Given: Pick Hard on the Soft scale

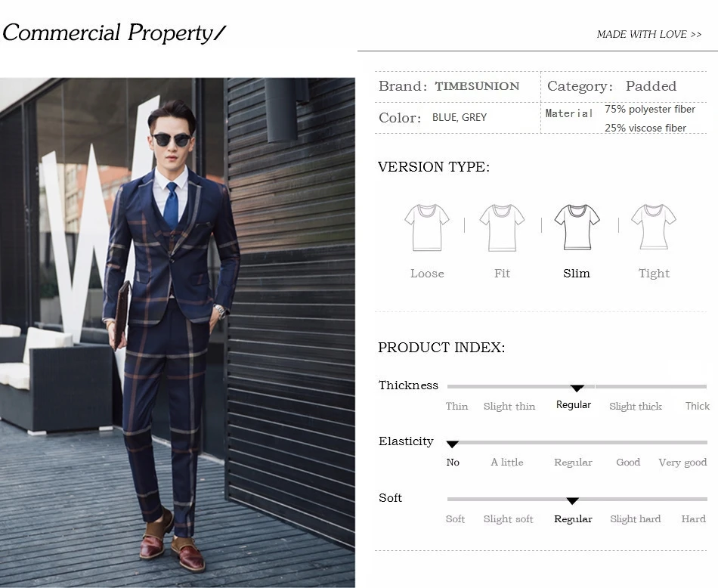Looking at the screenshot, I should pos(693,519).
